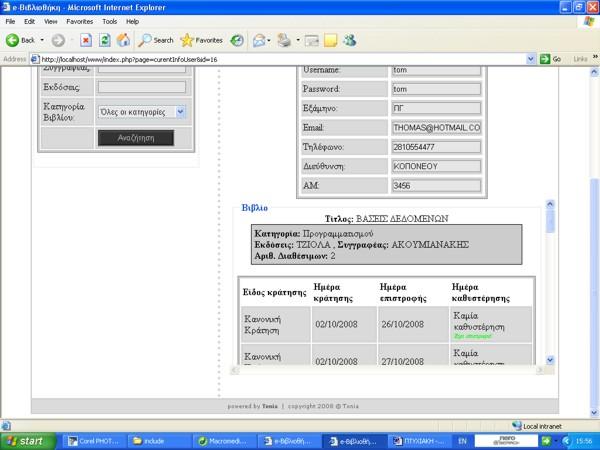Click the inner frame scroll down arrow
Image resolution: width=600 pixels, height=450 pixels.
pyautogui.click(x=550, y=360)
